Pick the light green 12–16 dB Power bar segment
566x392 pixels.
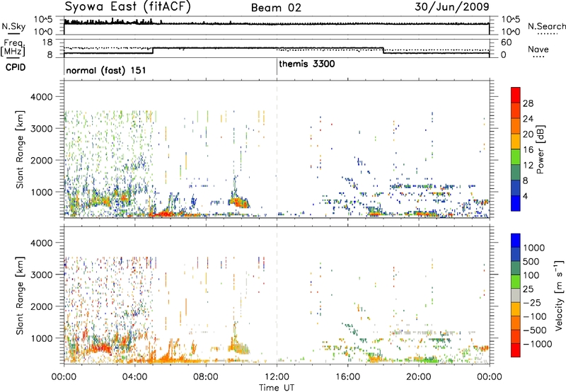tap(516, 157)
